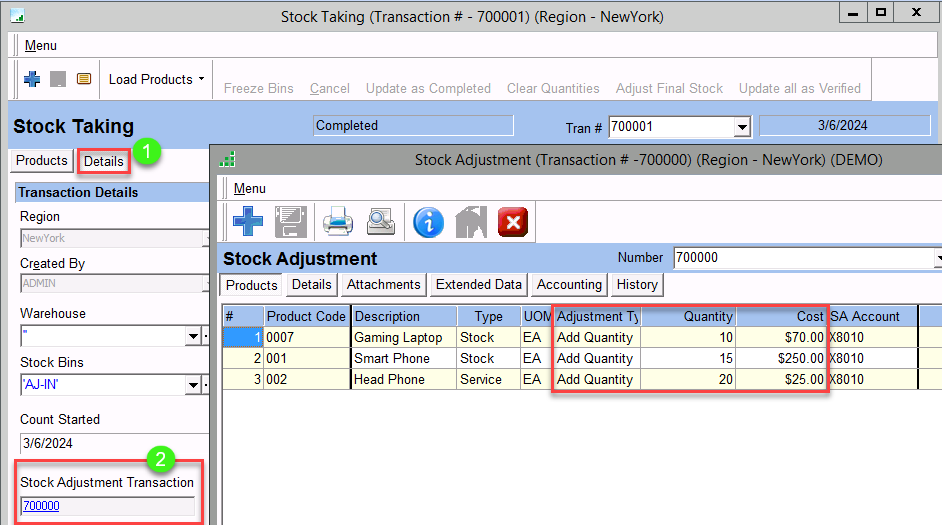Open Stock Adjustment Transaction link 700000
942x525 pixels.
point(41,506)
